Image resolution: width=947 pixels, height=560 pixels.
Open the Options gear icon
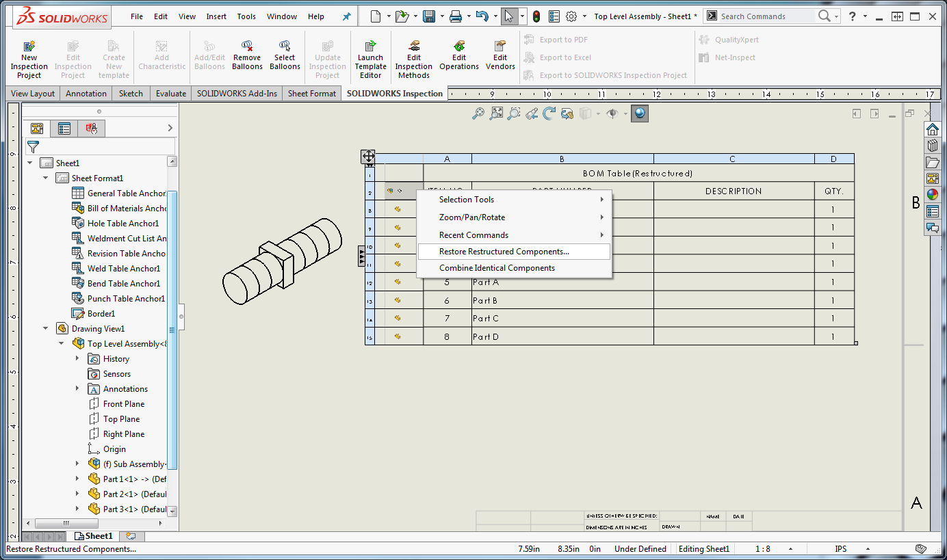pos(571,16)
